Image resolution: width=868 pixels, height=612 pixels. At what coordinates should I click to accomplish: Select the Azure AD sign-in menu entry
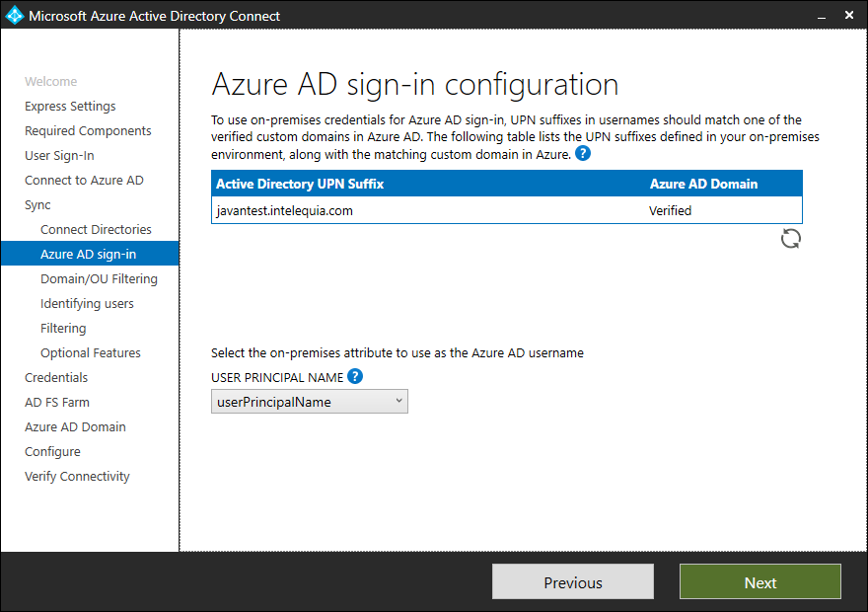89,253
